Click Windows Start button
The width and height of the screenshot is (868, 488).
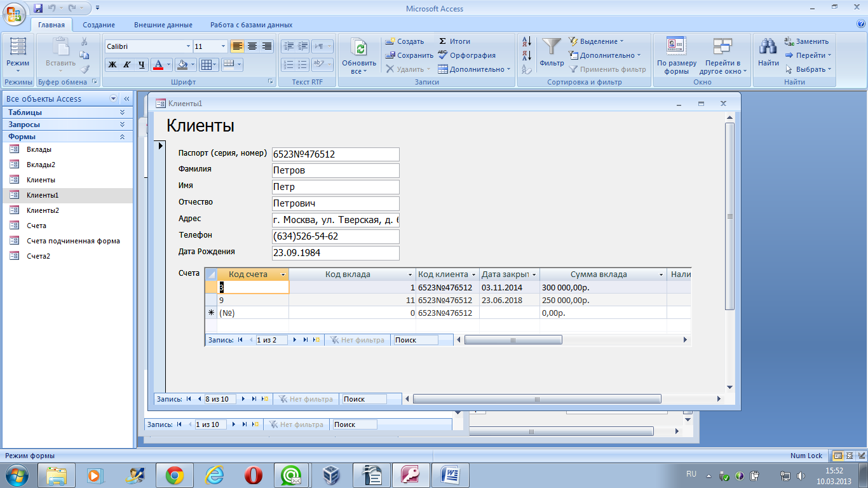click(17, 475)
